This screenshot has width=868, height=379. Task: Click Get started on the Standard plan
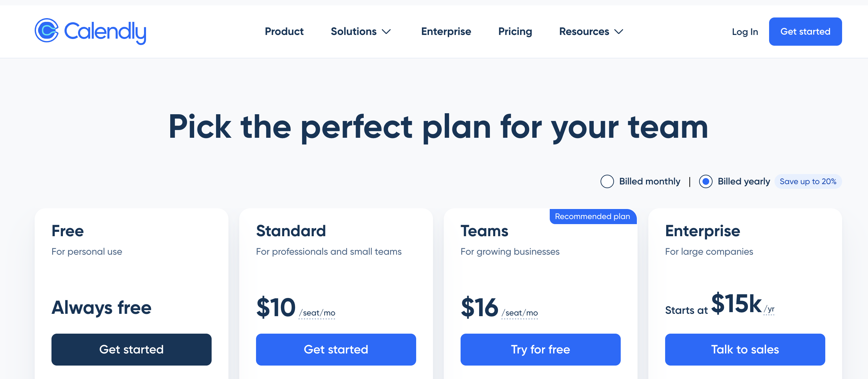tap(336, 349)
